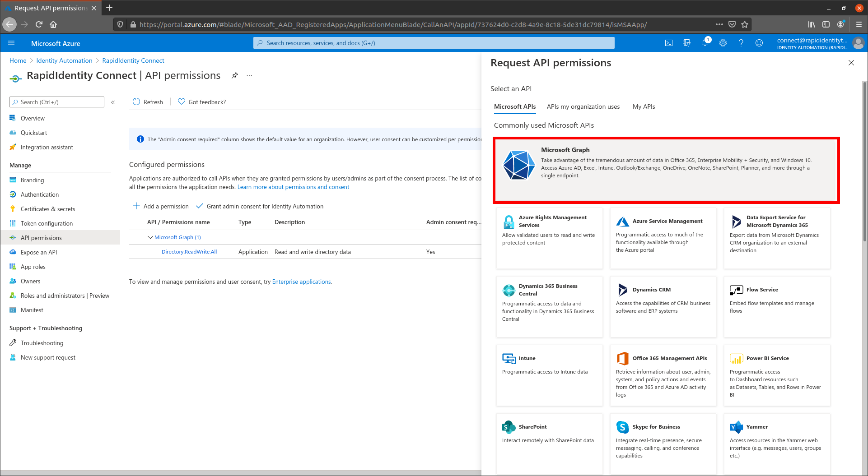868x476 pixels.
Task: Choose the Power BI Service card
Action: click(x=777, y=375)
